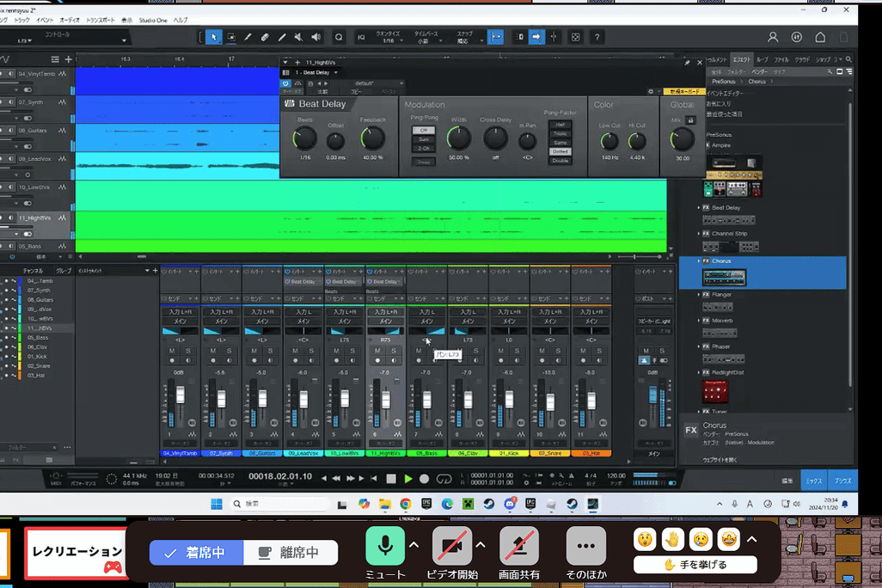
Task: Select the Range tool
Action: coord(230,37)
